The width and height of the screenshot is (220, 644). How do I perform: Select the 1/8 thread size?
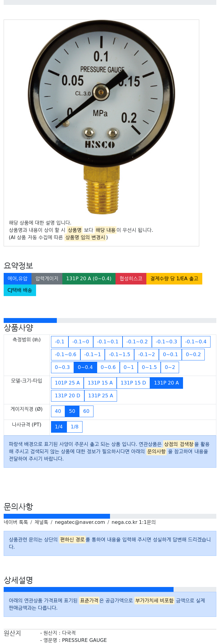[75, 427]
